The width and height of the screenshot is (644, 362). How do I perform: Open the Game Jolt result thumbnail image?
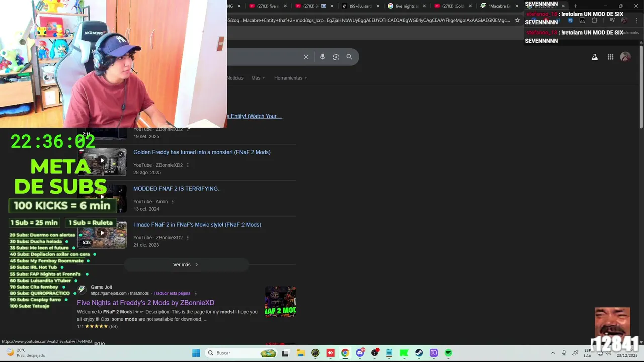click(280, 302)
